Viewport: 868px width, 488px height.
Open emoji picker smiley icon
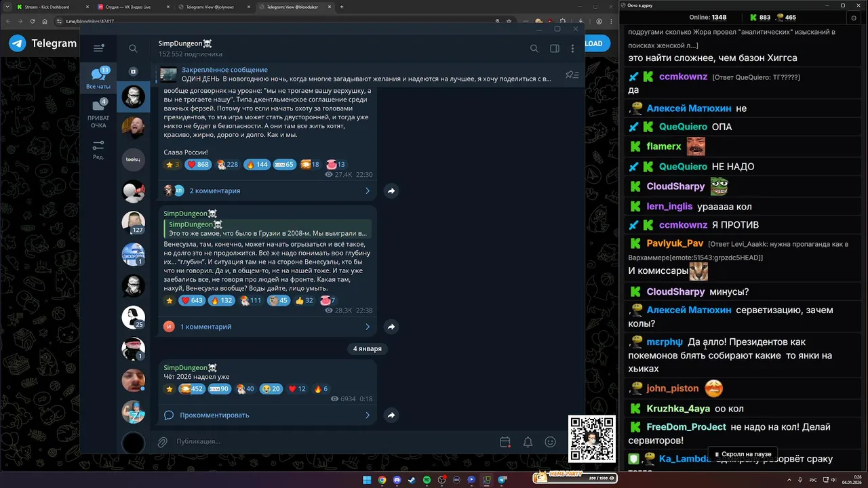551,442
